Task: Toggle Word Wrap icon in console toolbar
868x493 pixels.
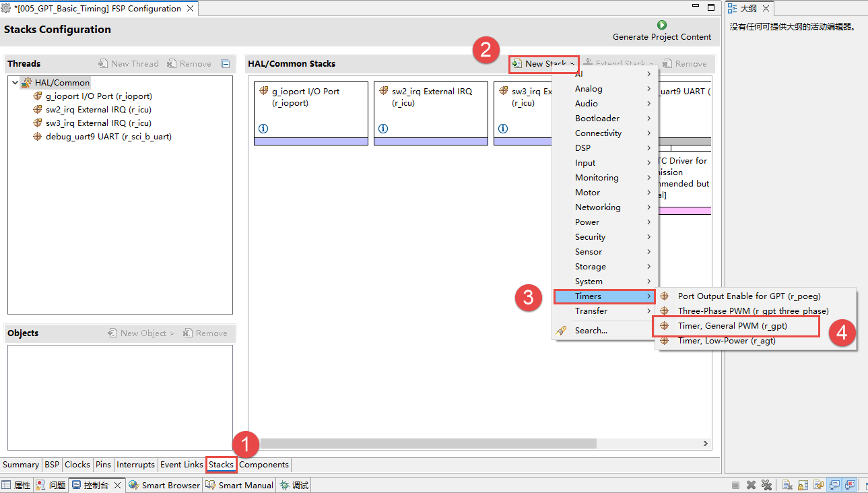Action: [819, 485]
